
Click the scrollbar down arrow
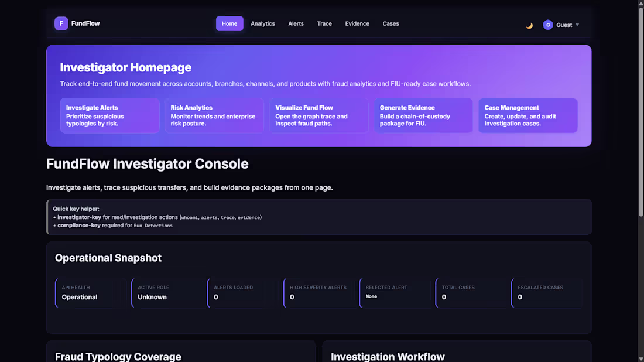[x=640, y=359]
